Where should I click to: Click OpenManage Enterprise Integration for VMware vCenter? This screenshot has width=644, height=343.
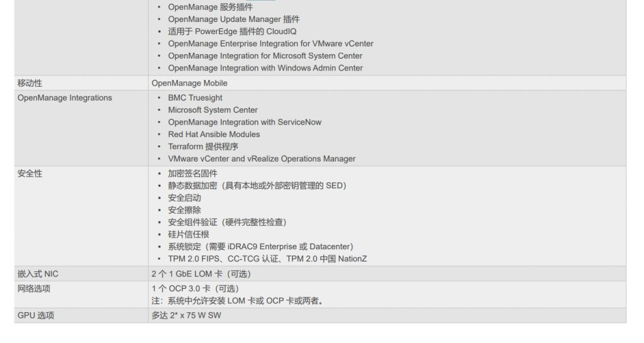(x=270, y=43)
